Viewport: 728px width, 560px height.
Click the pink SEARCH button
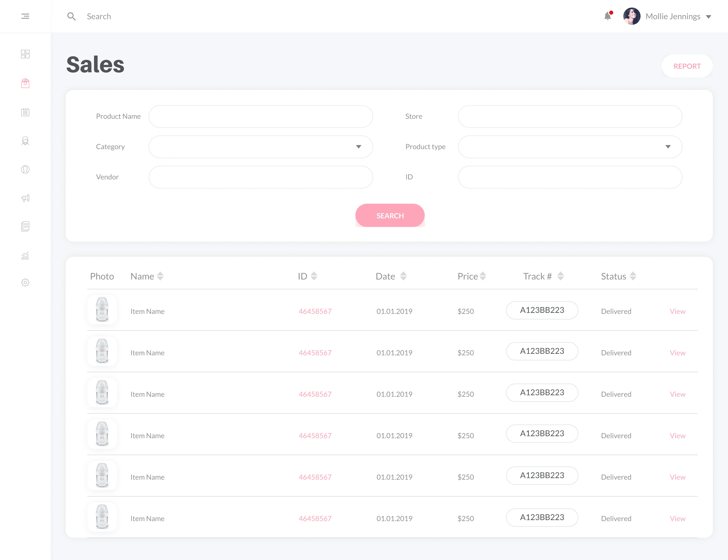pyautogui.click(x=390, y=215)
